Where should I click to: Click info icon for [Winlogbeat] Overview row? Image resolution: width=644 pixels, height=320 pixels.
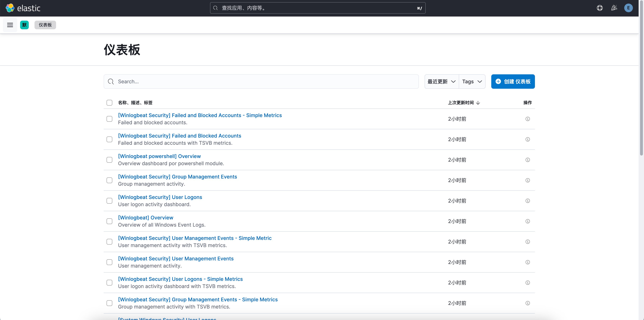(528, 221)
